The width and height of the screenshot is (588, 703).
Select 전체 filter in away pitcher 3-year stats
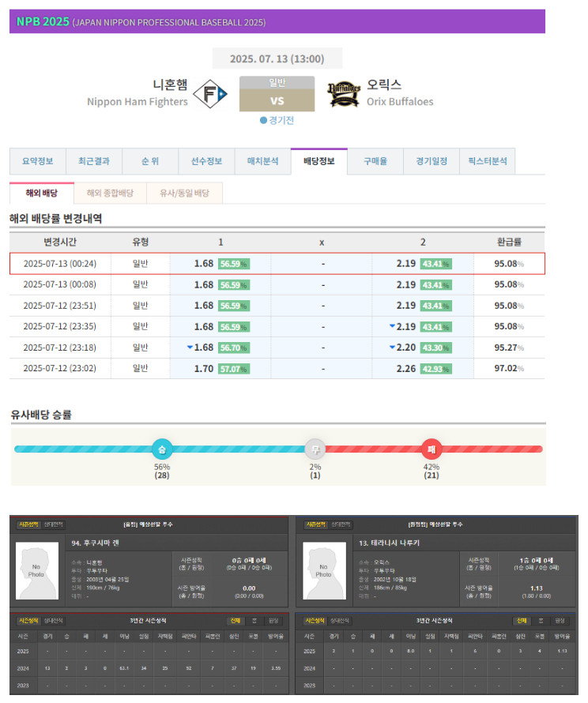522,621
